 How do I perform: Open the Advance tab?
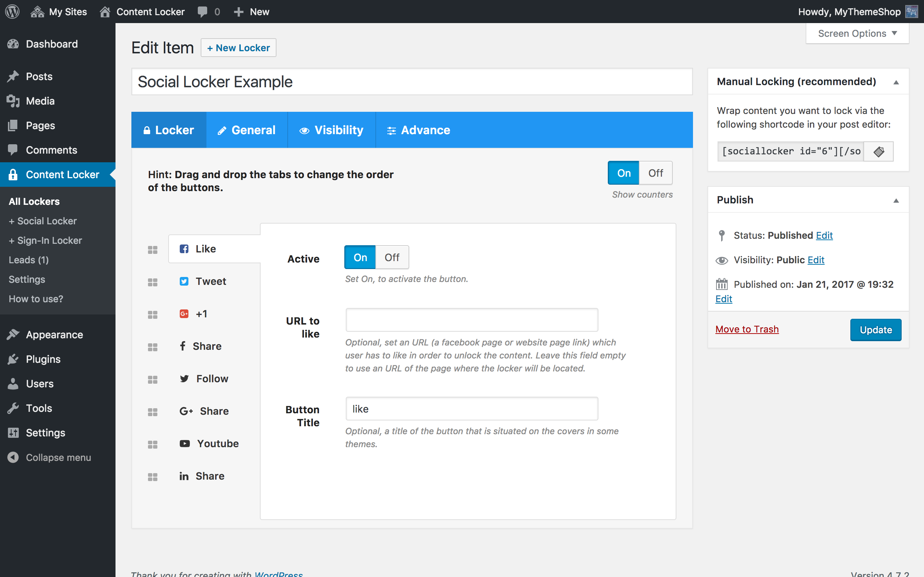click(419, 130)
